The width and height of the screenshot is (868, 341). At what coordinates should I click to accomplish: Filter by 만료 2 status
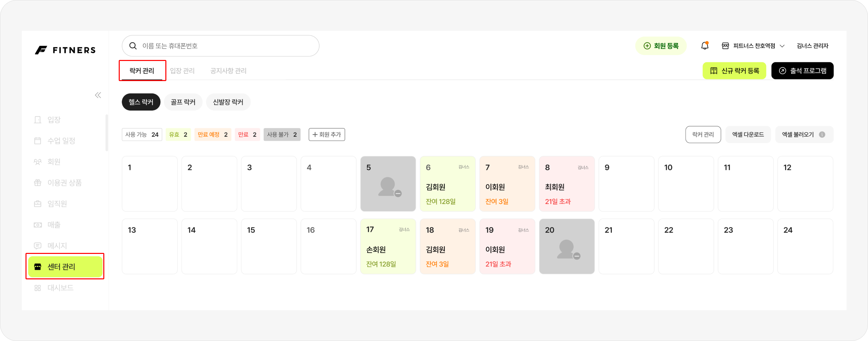click(247, 135)
